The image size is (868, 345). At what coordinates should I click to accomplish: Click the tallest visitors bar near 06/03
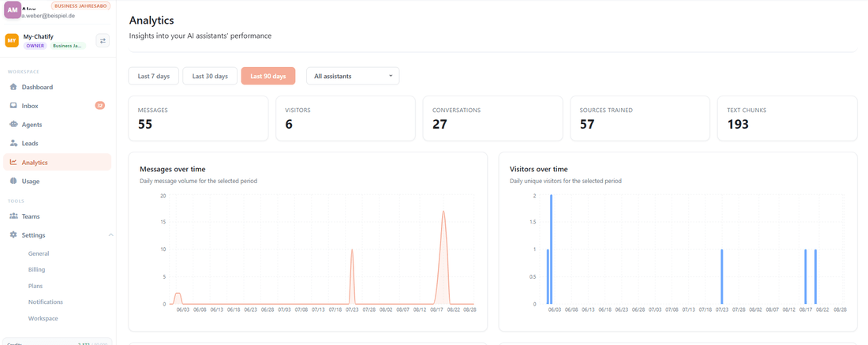coord(552,249)
